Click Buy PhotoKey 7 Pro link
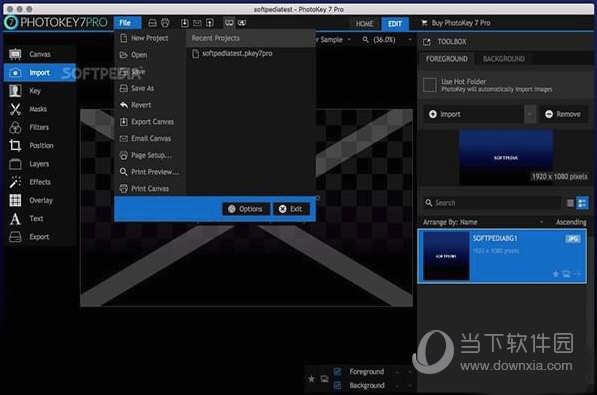The width and height of the screenshot is (597, 395). click(456, 23)
